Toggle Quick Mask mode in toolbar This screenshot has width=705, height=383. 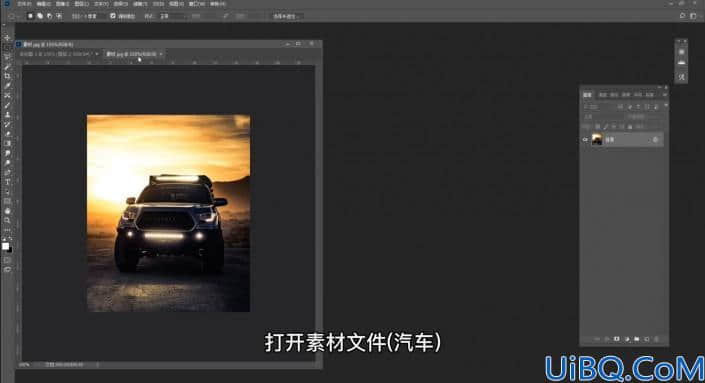point(7,260)
